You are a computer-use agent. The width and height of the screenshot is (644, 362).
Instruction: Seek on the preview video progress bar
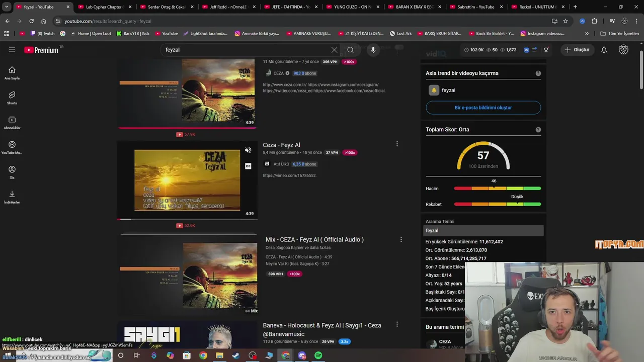pyautogui.click(x=187, y=219)
